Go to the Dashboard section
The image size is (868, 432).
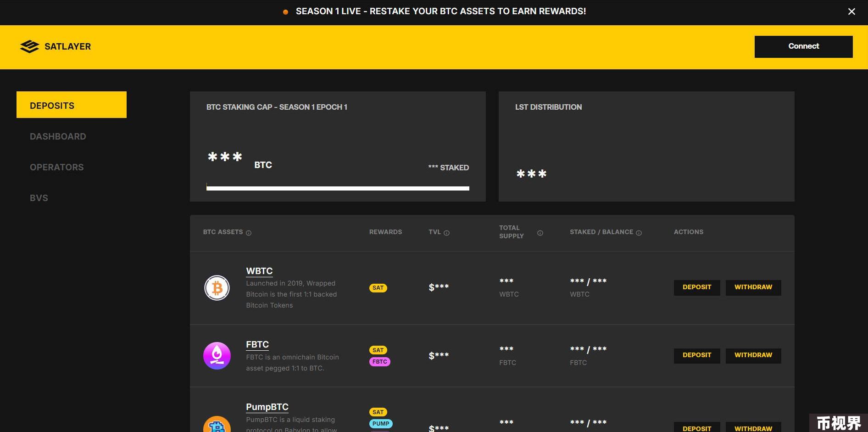click(58, 136)
